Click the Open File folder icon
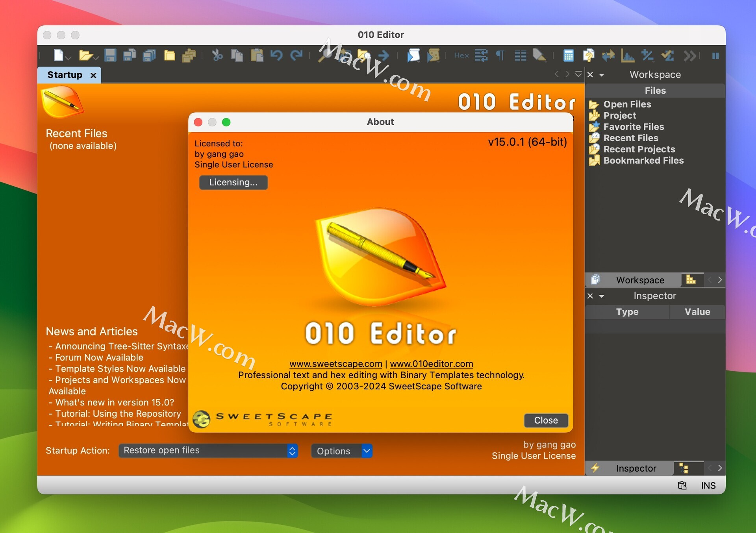The width and height of the screenshot is (756, 533). click(x=85, y=56)
